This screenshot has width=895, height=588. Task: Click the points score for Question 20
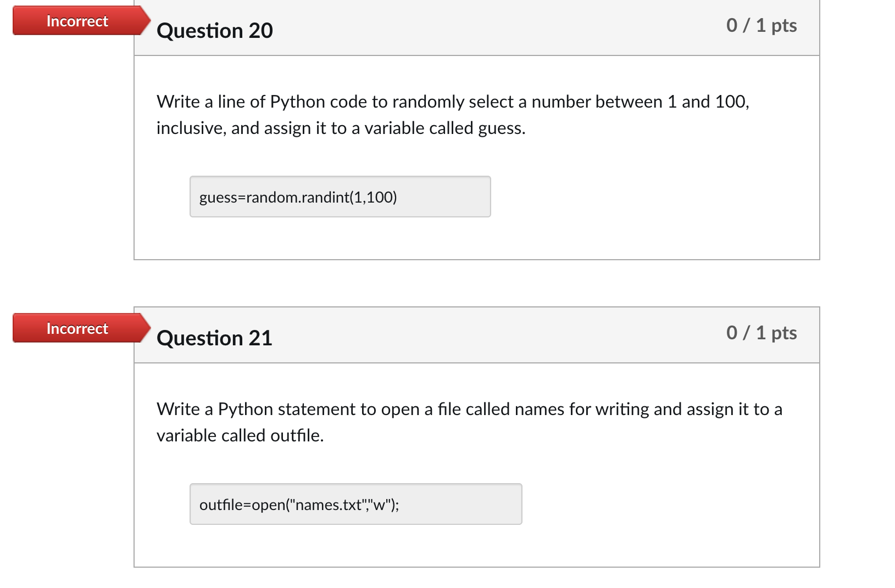click(x=761, y=25)
